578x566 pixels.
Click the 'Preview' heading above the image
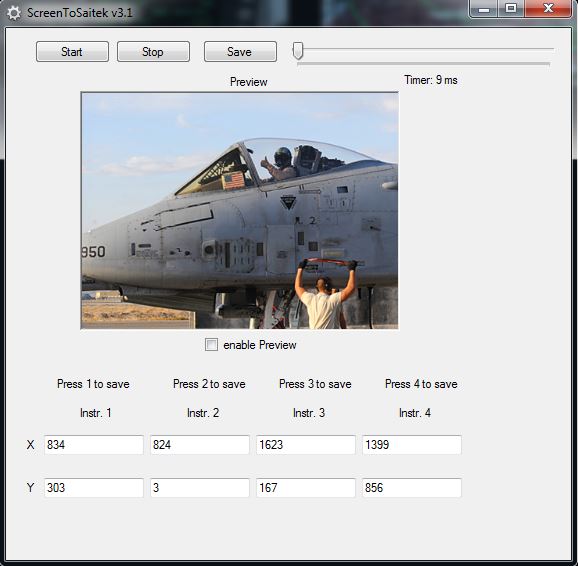point(248,82)
